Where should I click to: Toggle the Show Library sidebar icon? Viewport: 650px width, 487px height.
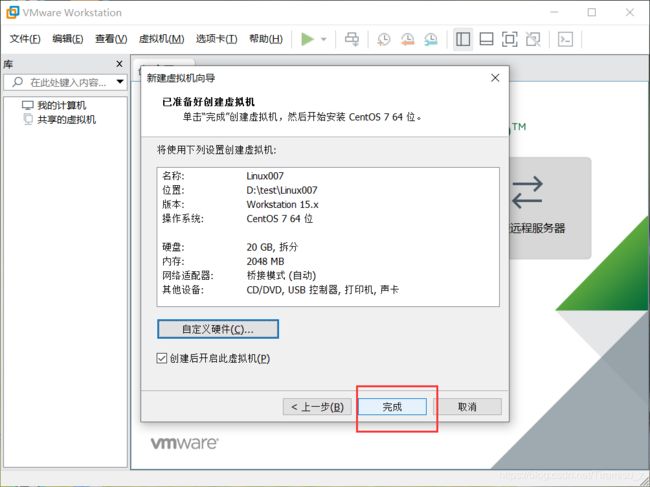[x=463, y=39]
